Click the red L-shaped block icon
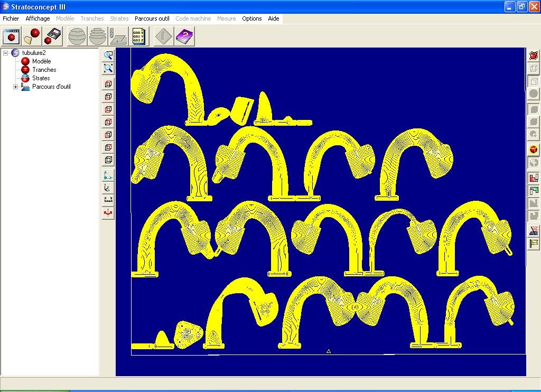Viewport: 541px width, 392px height. tap(534, 178)
